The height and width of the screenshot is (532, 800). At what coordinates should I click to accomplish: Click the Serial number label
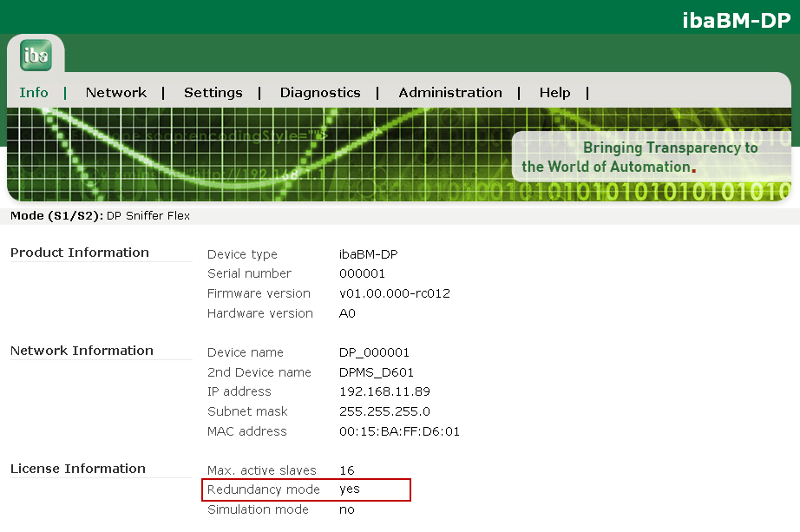[x=249, y=273]
